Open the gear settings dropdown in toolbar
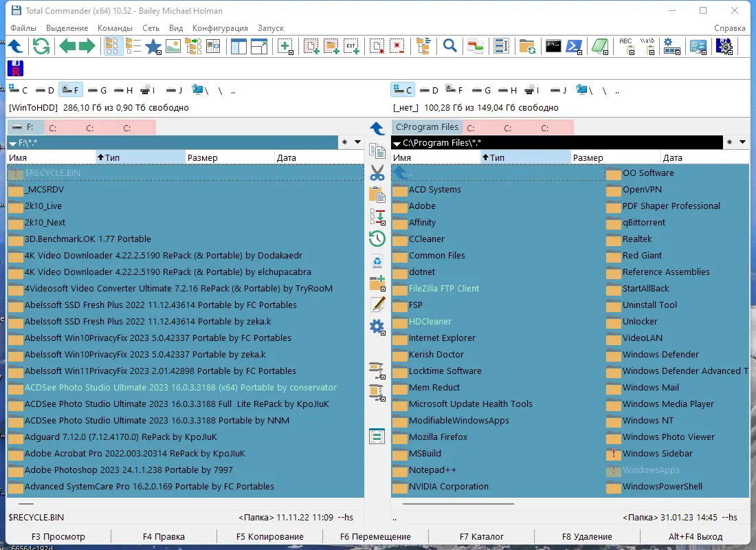The width and height of the screenshot is (756, 550). [671, 47]
